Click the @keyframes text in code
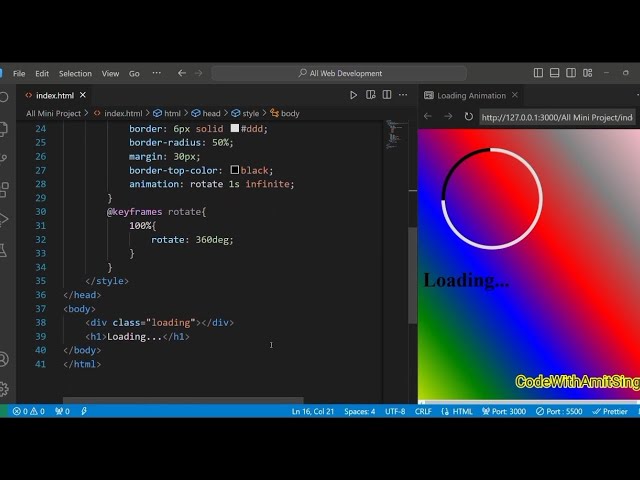 point(134,211)
